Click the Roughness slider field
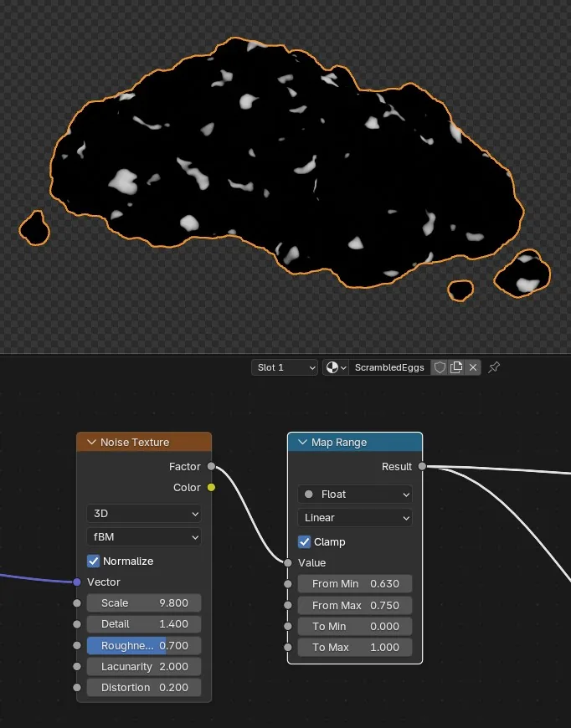 (144, 645)
